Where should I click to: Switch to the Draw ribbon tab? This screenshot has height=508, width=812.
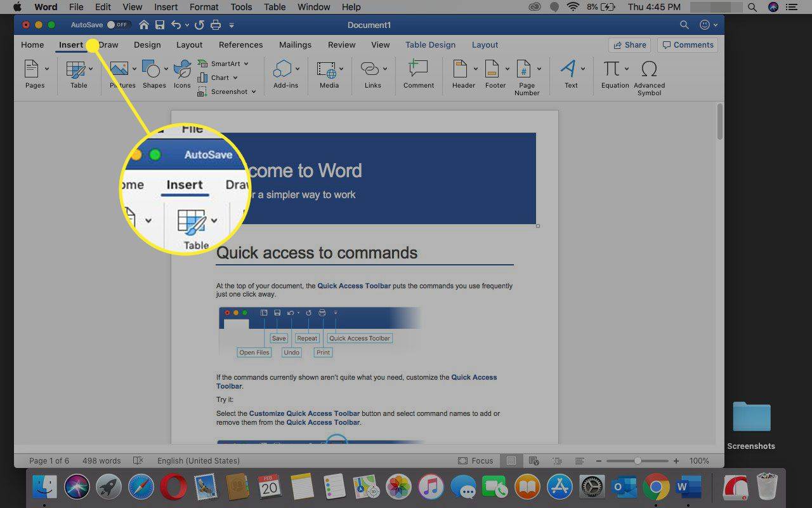(108, 44)
